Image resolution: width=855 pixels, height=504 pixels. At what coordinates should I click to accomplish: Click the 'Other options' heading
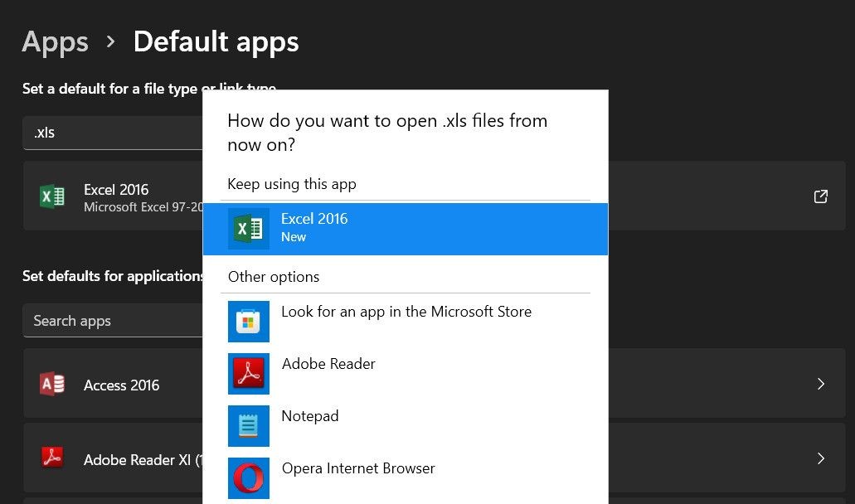click(274, 277)
